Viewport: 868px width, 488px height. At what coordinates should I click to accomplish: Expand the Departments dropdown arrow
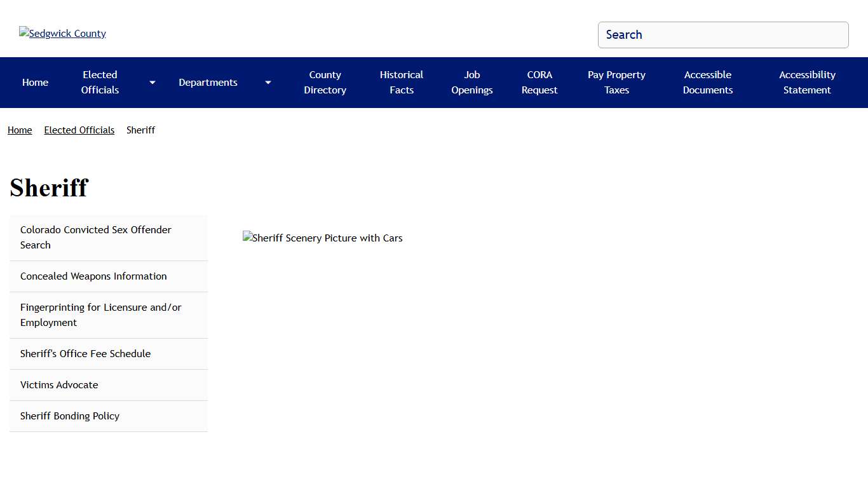(268, 83)
